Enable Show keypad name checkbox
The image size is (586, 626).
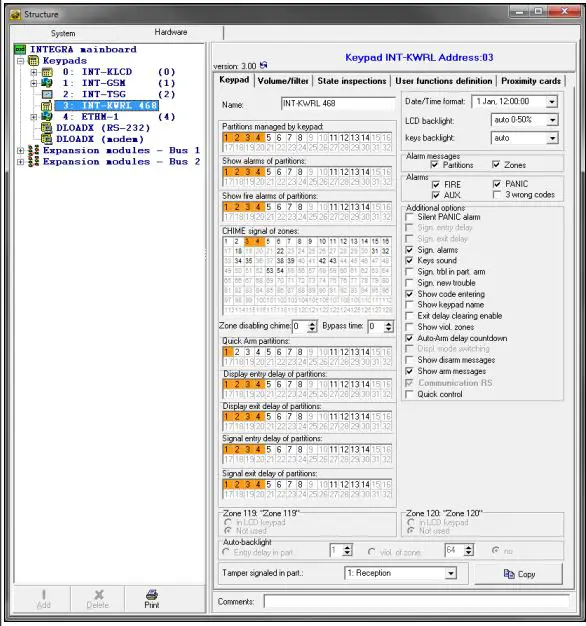pyautogui.click(x=409, y=305)
